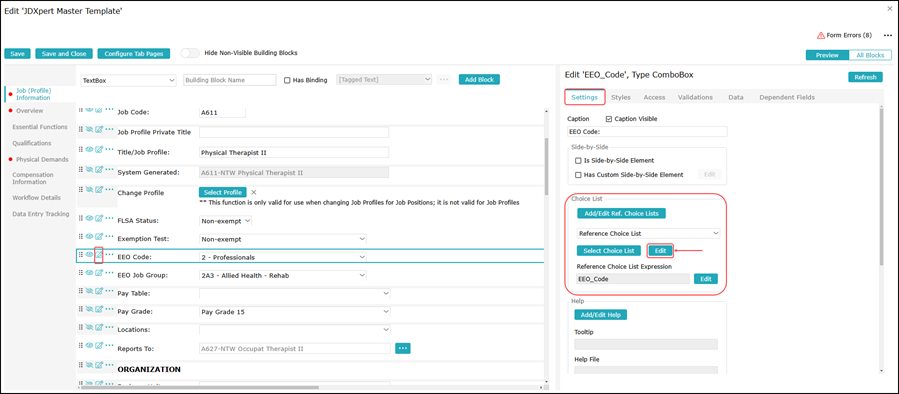Open edit icon for Reports To row
The image size is (899, 394).
[98, 345]
